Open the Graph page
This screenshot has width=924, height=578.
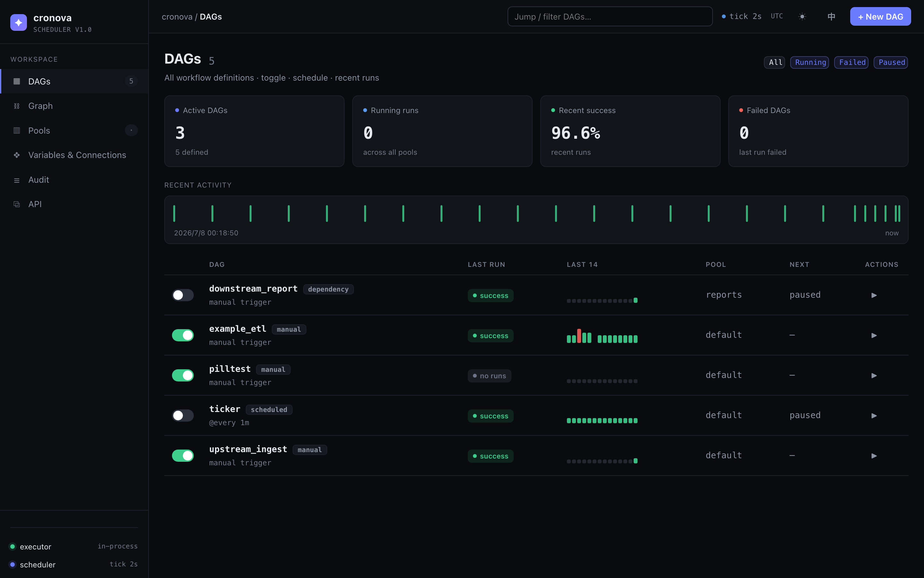(74, 106)
